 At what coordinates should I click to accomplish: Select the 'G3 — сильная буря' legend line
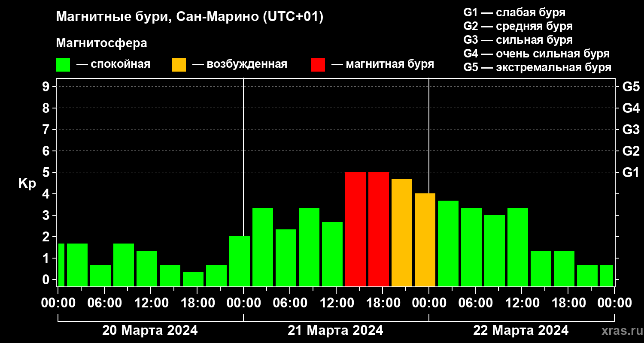[x=518, y=40]
